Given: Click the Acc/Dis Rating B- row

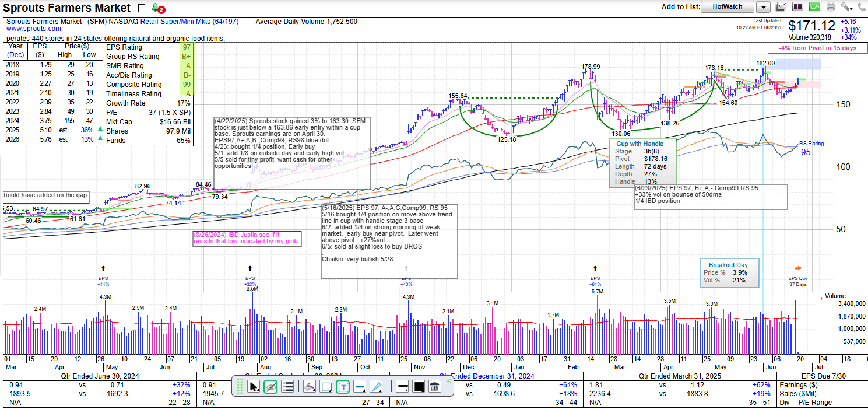Looking at the screenshot, I should point(148,75).
